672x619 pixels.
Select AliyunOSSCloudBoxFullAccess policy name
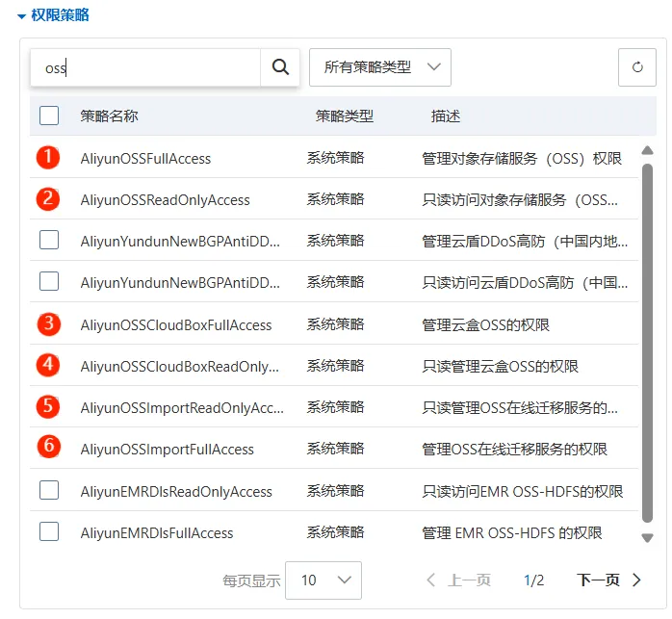[176, 325]
